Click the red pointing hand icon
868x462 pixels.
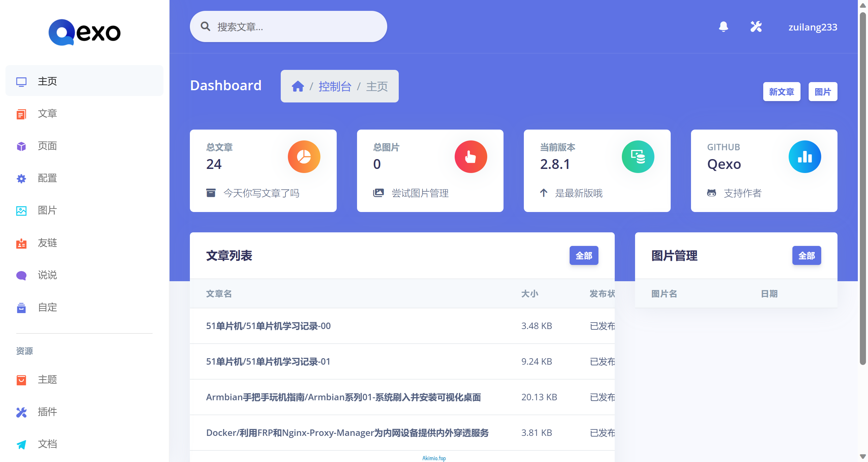(471, 157)
